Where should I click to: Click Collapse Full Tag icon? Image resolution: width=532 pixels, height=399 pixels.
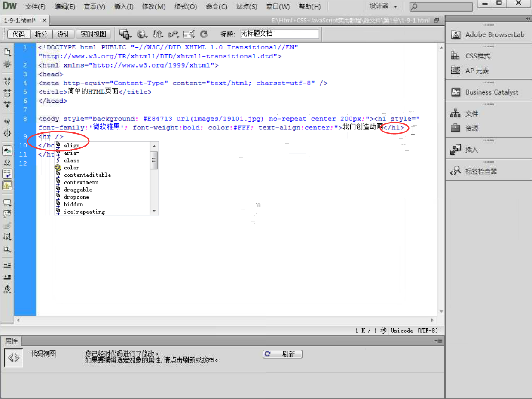(x=7, y=81)
